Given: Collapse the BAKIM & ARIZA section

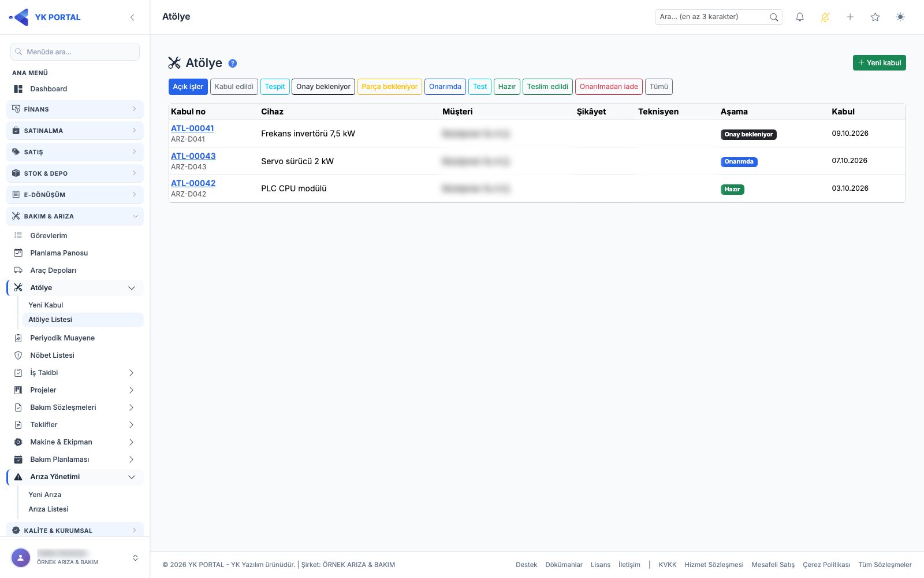Looking at the screenshot, I should 75,216.
